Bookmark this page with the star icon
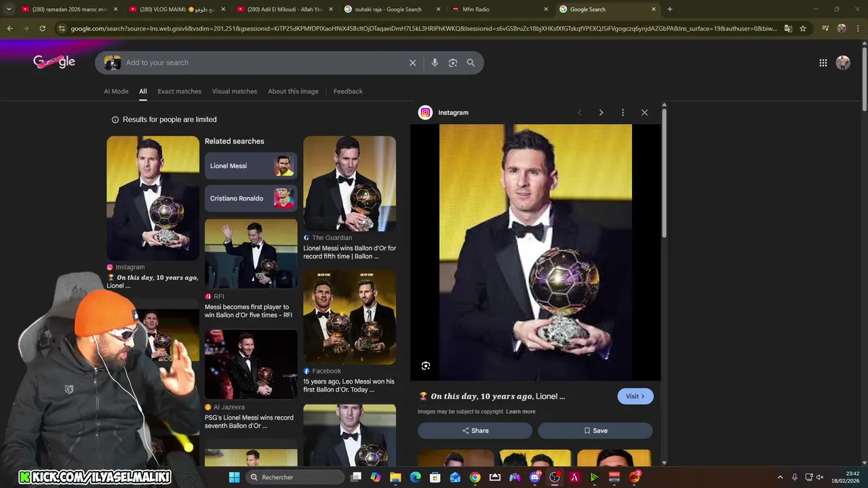 point(803,28)
